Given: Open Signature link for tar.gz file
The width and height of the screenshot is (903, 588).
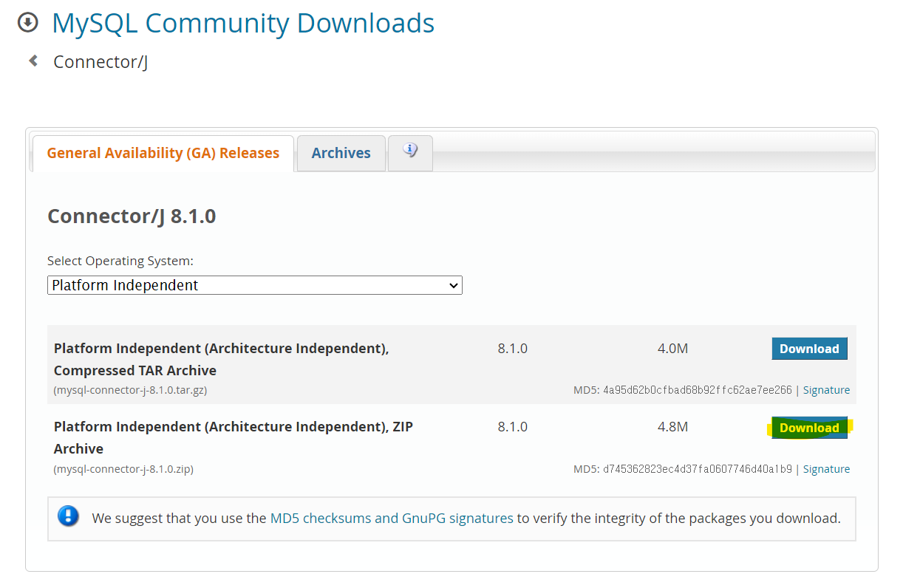Looking at the screenshot, I should (x=826, y=390).
